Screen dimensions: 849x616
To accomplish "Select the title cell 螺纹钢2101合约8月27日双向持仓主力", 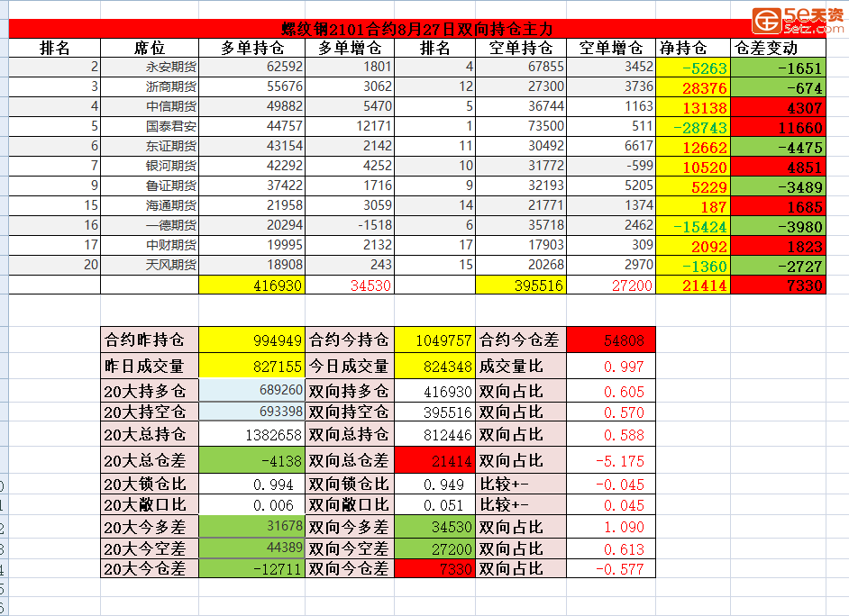I will point(417,29).
